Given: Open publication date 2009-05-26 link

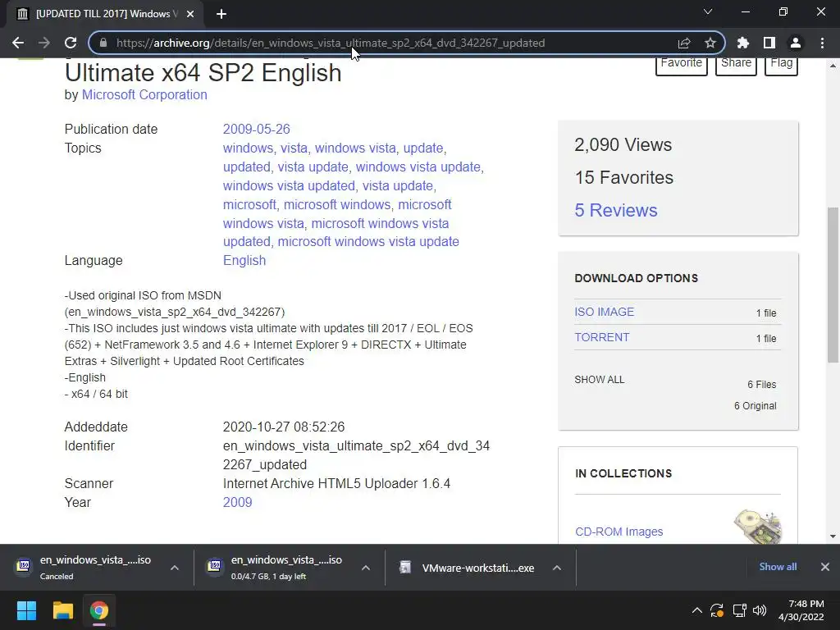Looking at the screenshot, I should point(256,129).
